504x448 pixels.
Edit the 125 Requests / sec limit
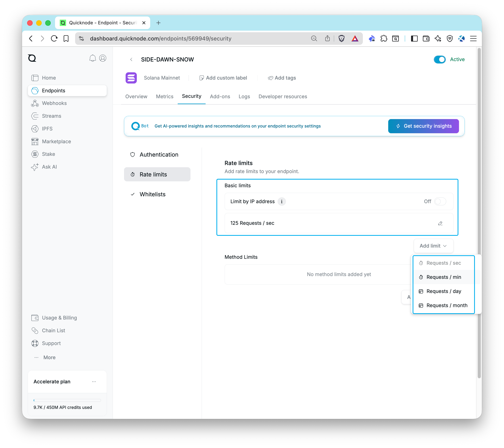pos(440,223)
